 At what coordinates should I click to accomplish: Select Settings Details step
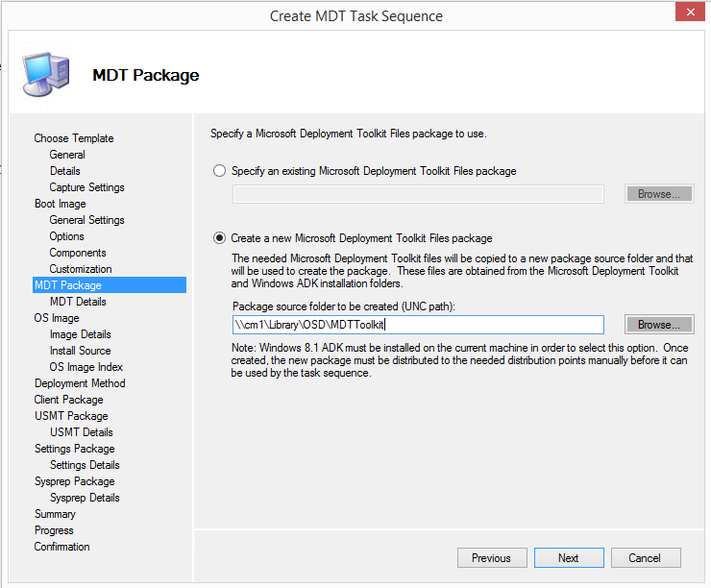pyautogui.click(x=85, y=465)
